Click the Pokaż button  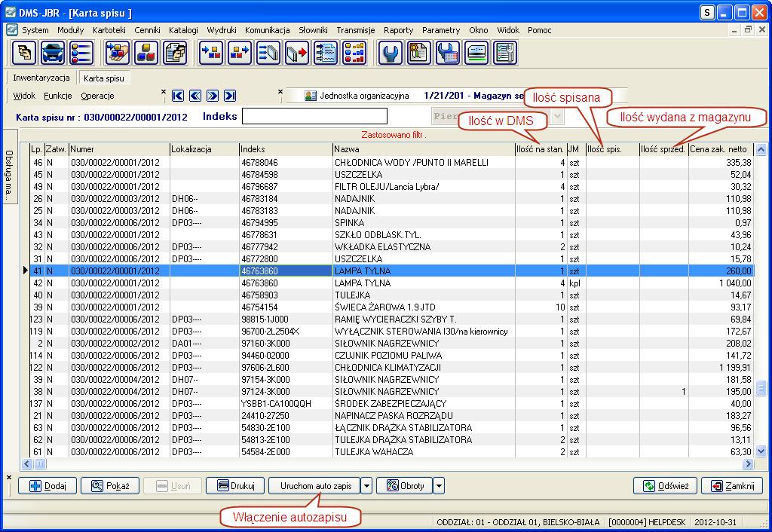click(x=110, y=486)
